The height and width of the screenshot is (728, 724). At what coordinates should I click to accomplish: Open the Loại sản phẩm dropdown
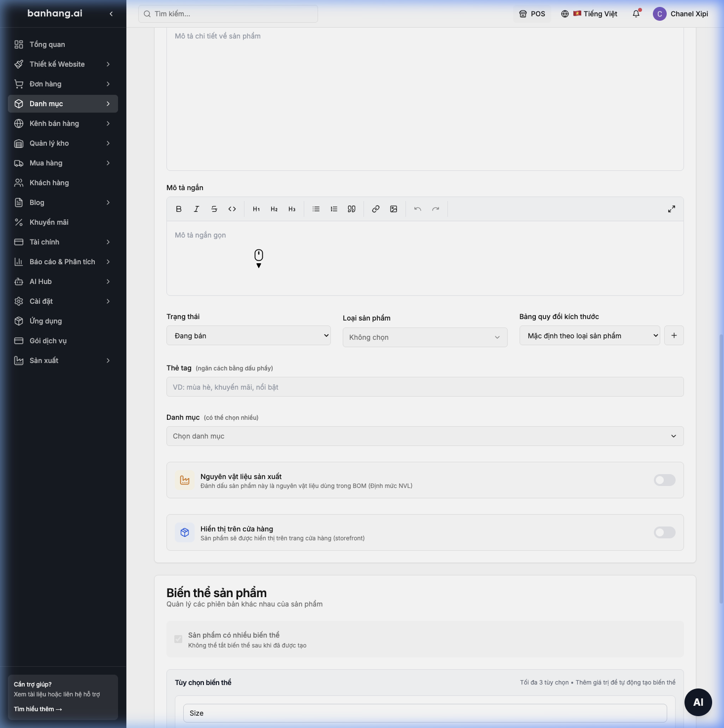[x=425, y=337]
